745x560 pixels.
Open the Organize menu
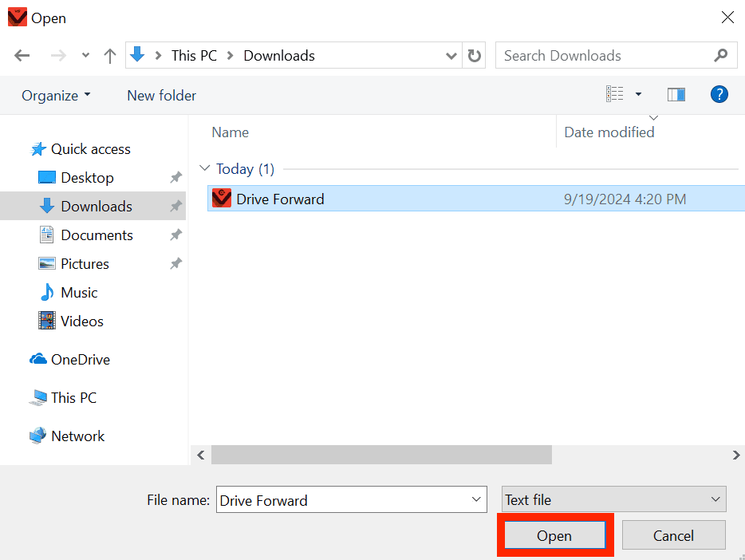pos(55,95)
